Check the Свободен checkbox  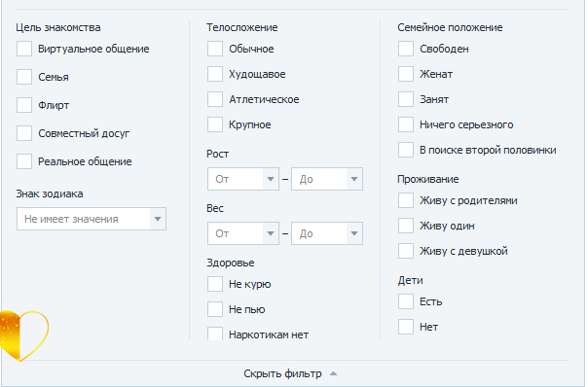(x=406, y=49)
